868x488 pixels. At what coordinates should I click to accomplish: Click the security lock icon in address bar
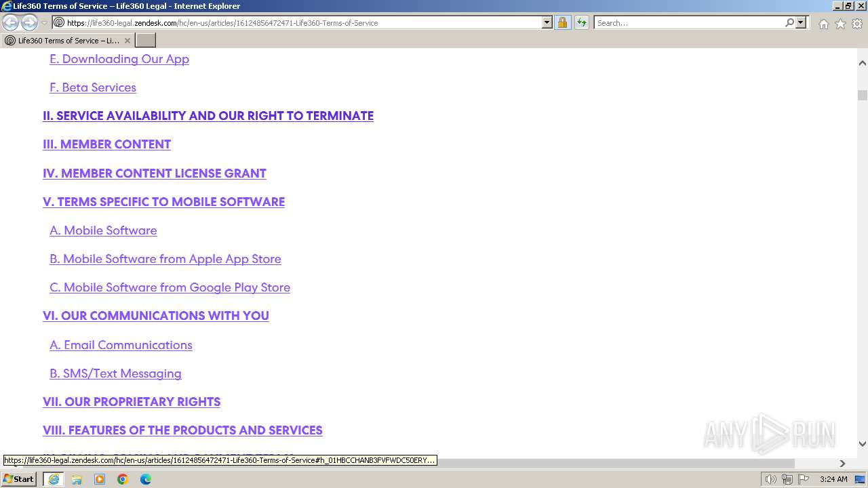(562, 22)
